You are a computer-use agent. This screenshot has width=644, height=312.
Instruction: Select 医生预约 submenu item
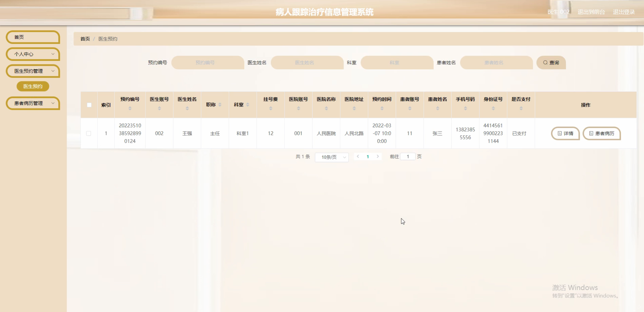tap(33, 86)
